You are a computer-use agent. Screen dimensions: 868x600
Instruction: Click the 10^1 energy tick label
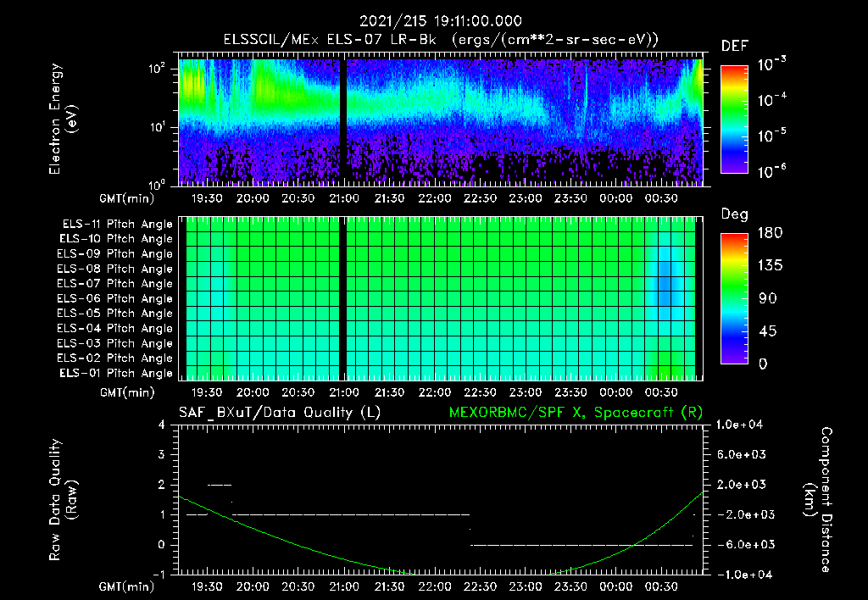pos(157,127)
